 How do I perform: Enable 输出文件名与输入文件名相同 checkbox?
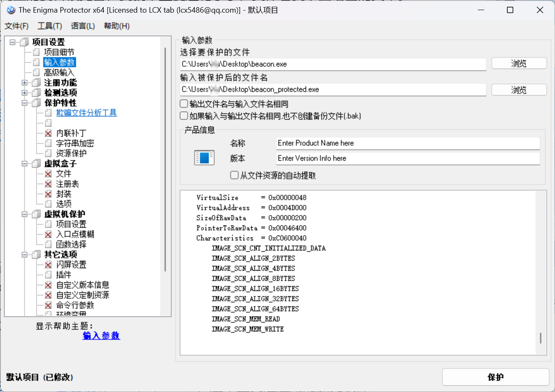coord(184,104)
